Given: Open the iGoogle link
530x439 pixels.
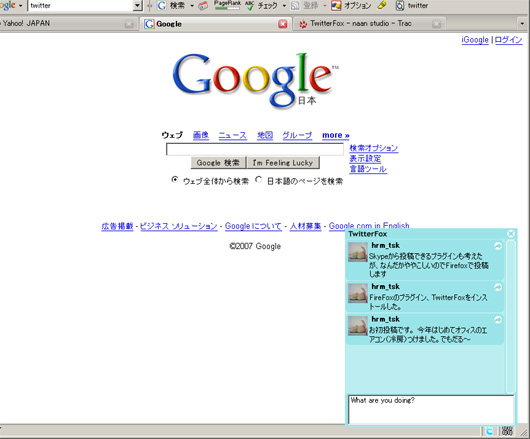Looking at the screenshot, I should (x=475, y=40).
